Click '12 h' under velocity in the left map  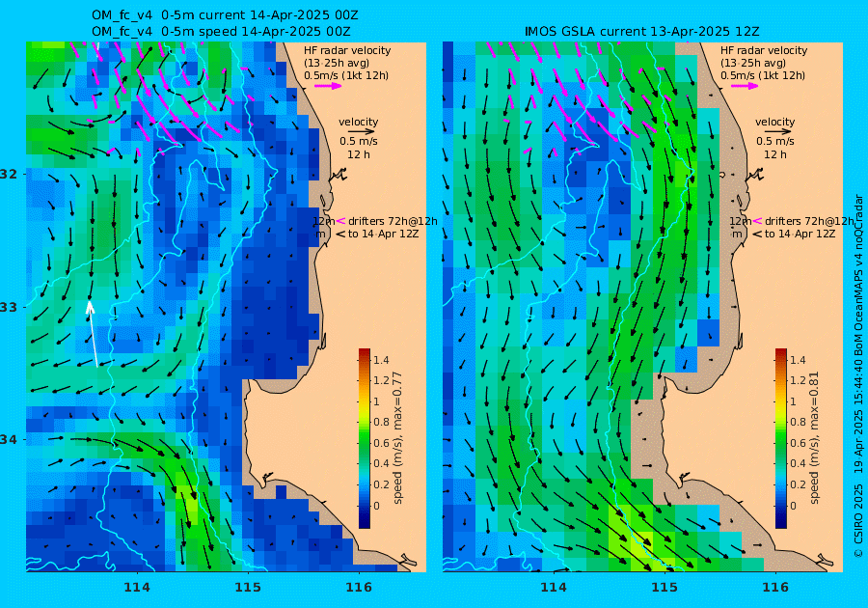click(359, 154)
